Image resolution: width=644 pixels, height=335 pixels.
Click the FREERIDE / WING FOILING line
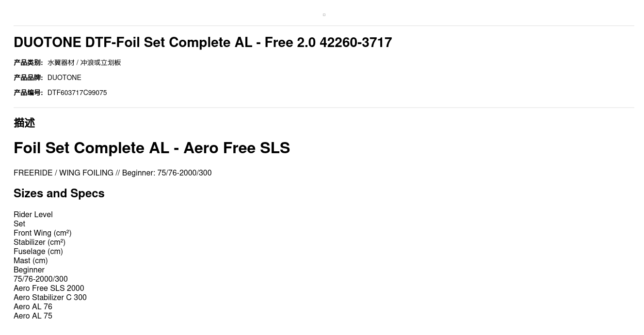(113, 173)
